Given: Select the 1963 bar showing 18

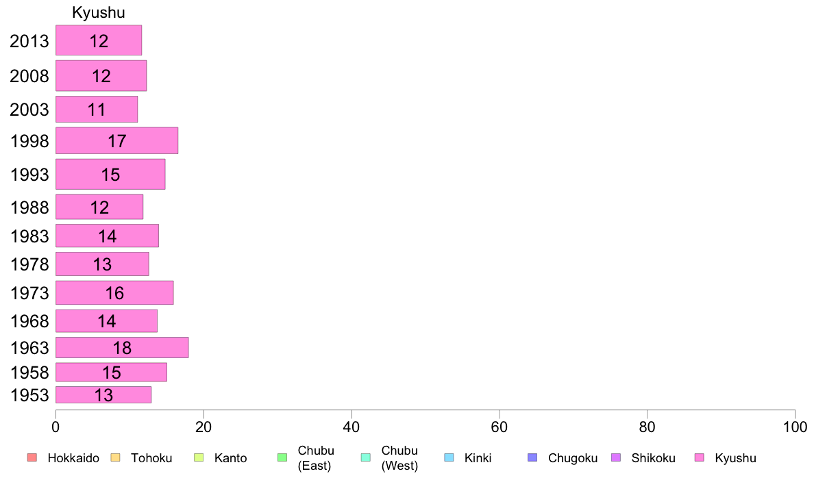Looking at the screenshot, I should tap(122, 347).
